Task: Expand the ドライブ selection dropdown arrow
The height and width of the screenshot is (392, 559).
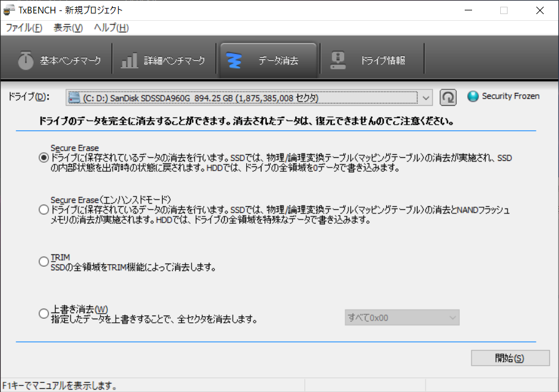Action: pyautogui.click(x=426, y=98)
